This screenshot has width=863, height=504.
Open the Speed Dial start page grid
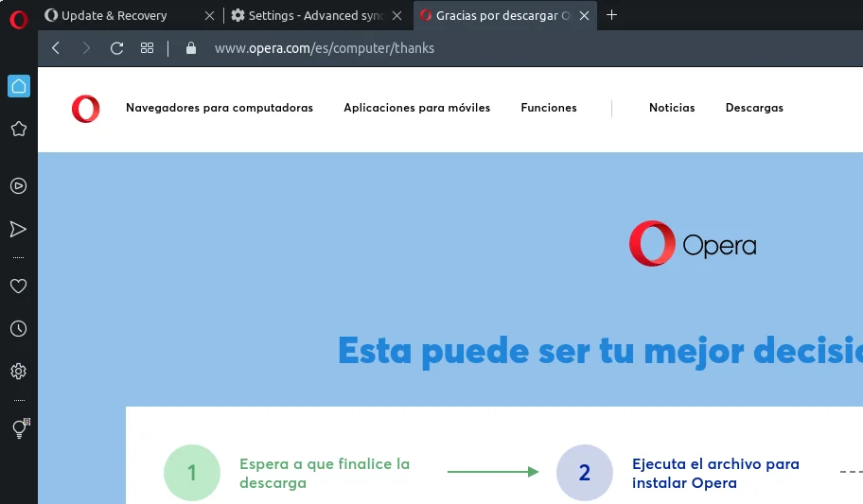147,48
